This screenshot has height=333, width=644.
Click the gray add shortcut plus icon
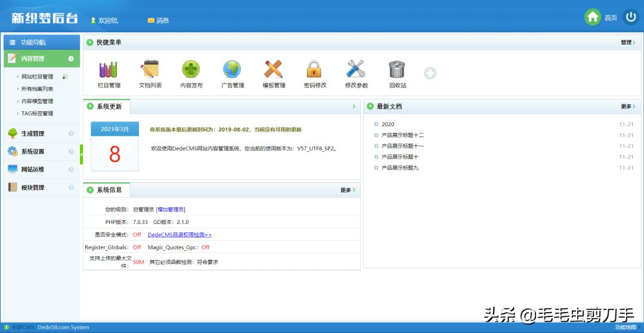[430, 73]
